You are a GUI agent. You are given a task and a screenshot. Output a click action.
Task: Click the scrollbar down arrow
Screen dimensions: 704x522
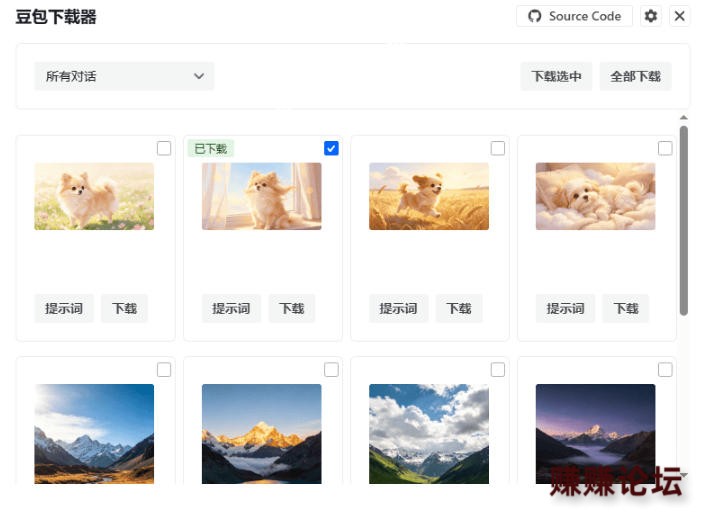pyautogui.click(x=683, y=474)
